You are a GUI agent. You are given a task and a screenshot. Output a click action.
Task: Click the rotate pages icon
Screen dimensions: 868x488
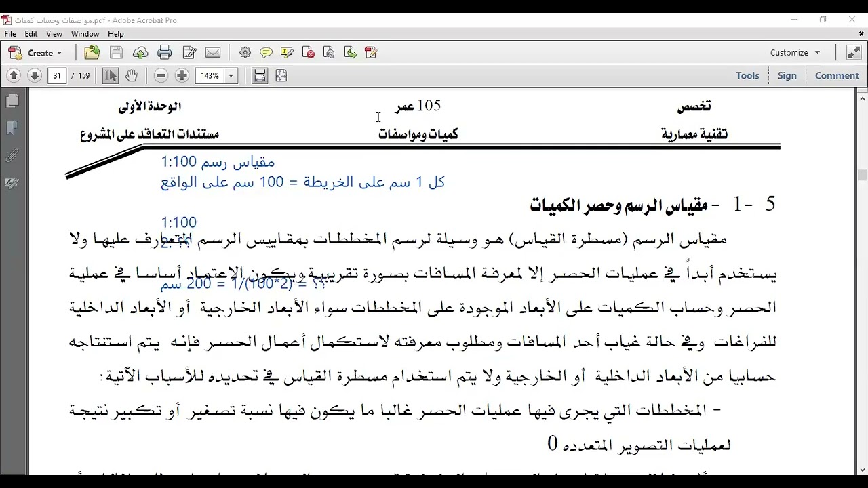tap(329, 52)
